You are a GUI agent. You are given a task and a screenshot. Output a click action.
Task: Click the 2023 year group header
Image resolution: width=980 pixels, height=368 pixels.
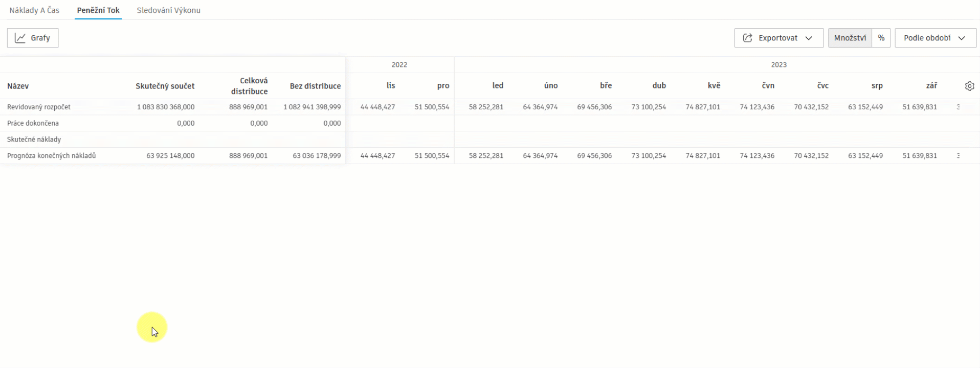point(778,65)
